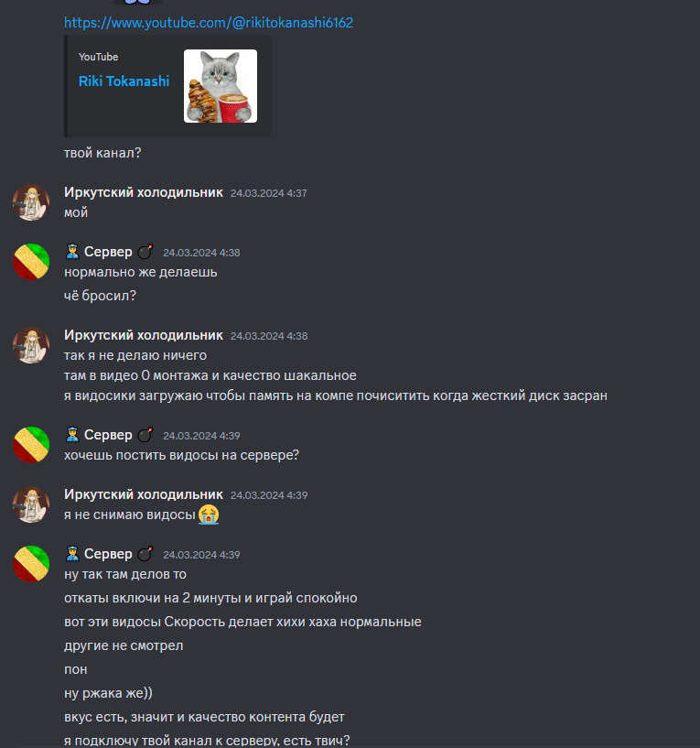
Task: Click the police officer emoji in last Сервер header
Action: pyautogui.click(x=72, y=553)
